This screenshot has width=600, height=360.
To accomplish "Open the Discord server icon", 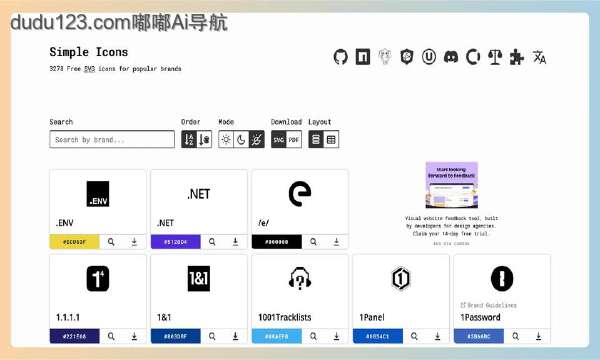I will 451,57.
